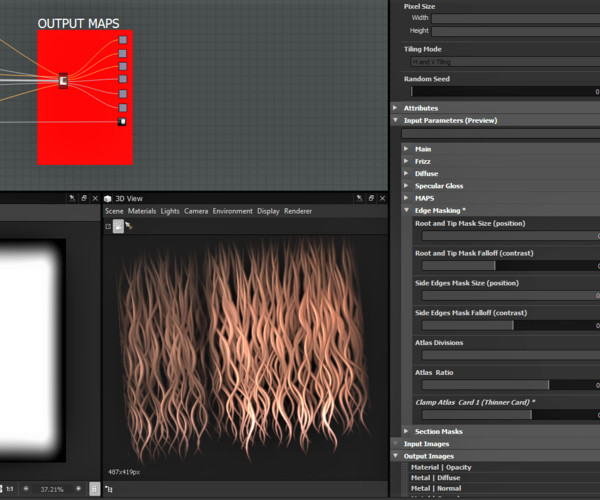
Task: Open the Camera menu in 3D View
Action: point(196,211)
